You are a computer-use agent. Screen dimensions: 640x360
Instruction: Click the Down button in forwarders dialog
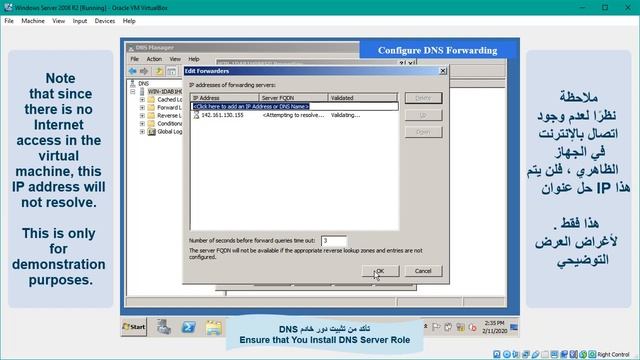click(x=423, y=132)
